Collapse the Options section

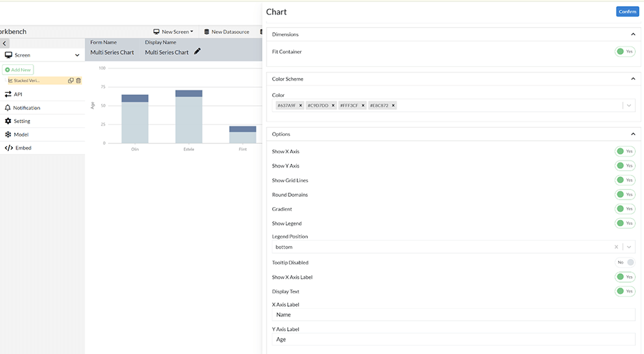tap(632, 134)
